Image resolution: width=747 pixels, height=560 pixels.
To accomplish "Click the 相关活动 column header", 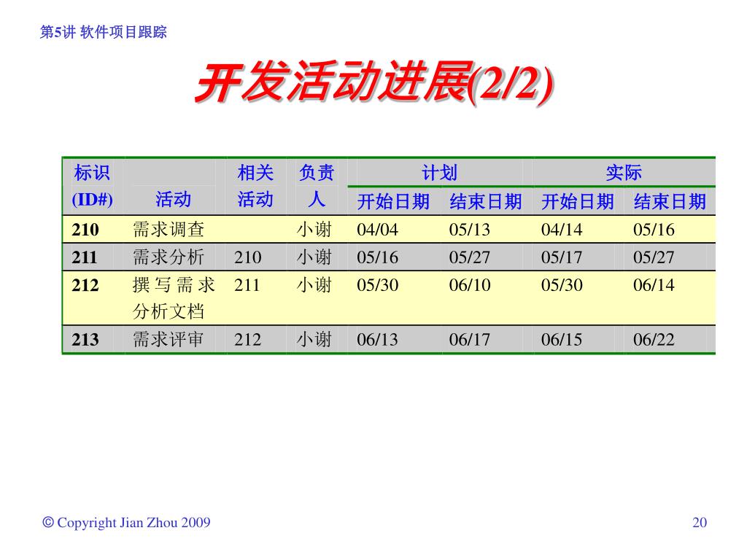I will pos(255,186).
